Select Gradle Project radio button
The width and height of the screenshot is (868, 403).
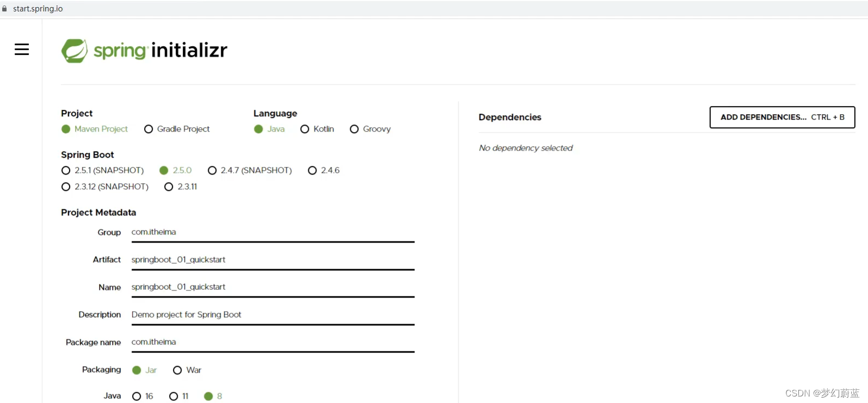point(177,129)
